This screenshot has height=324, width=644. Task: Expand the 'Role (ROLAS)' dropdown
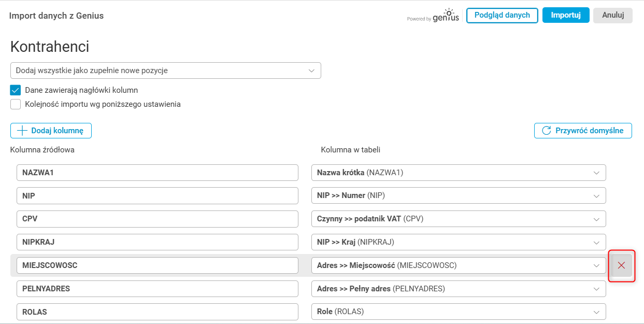pyautogui.click(x=458, y=312)
